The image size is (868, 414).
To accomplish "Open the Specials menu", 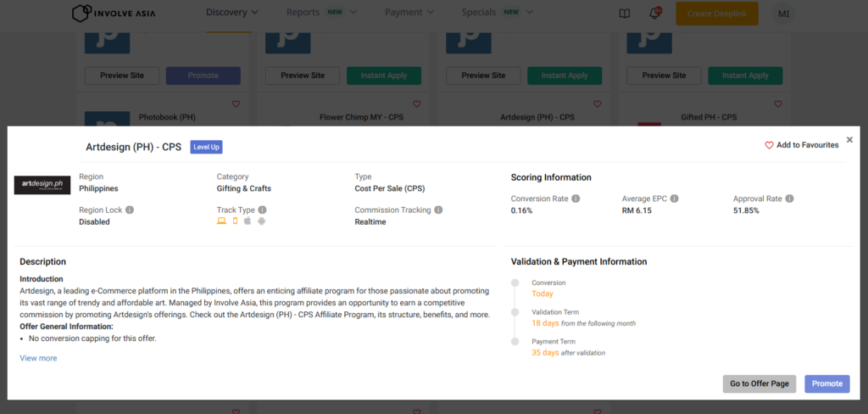I will (x=498, y=13).
